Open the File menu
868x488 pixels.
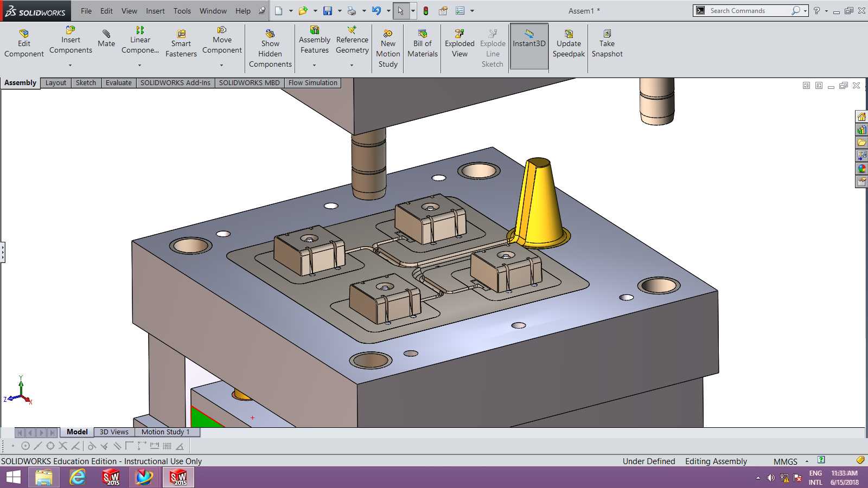point(86,11)
